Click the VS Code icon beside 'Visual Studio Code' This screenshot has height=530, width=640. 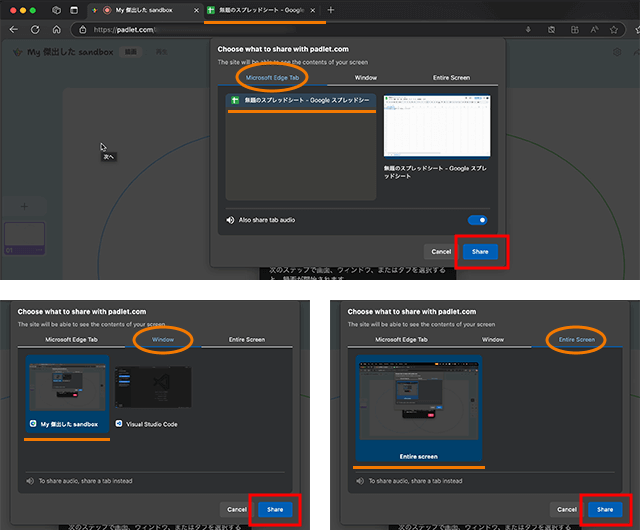point(119,424)
